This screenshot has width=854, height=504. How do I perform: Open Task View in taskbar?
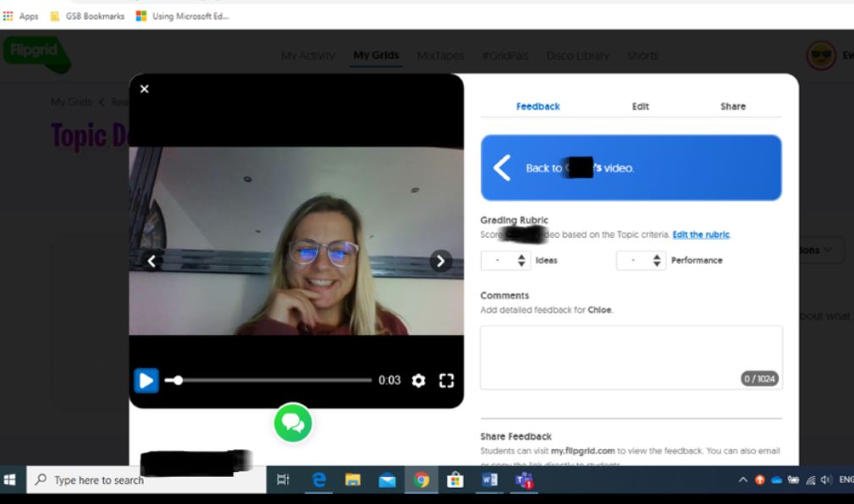[x=283, y=479]
